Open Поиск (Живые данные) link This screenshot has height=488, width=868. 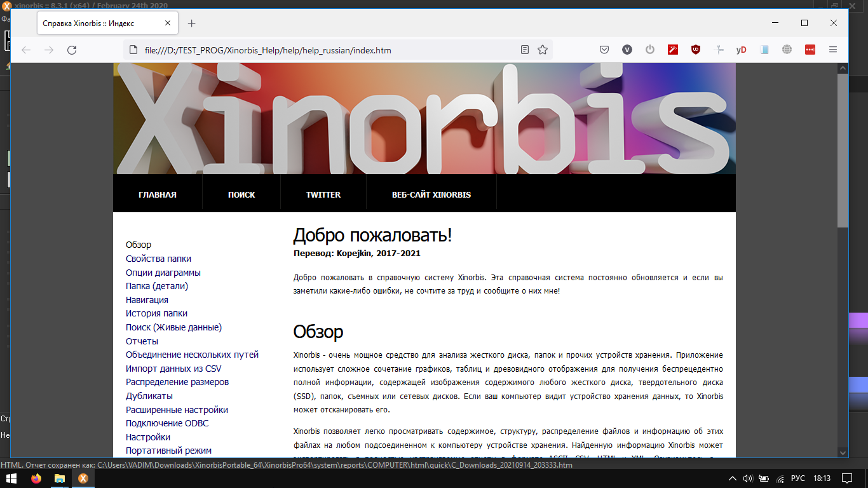tap(173, 327)
